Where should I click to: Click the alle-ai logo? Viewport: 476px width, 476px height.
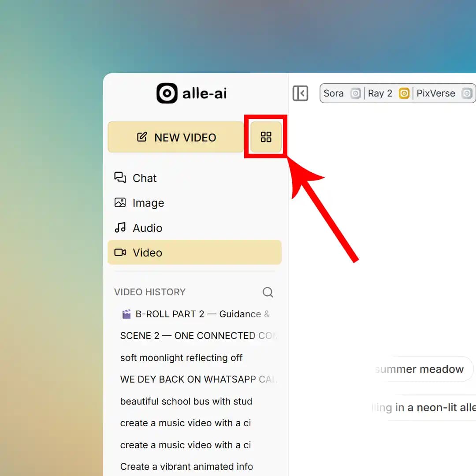click(x=192, y=93)
